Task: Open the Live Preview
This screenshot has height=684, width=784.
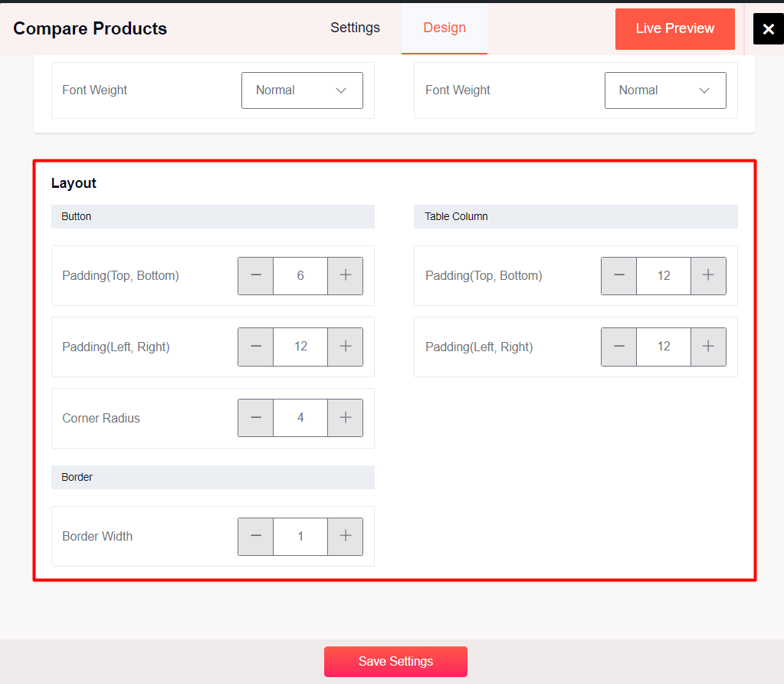Action: click(x=674, y=28)
